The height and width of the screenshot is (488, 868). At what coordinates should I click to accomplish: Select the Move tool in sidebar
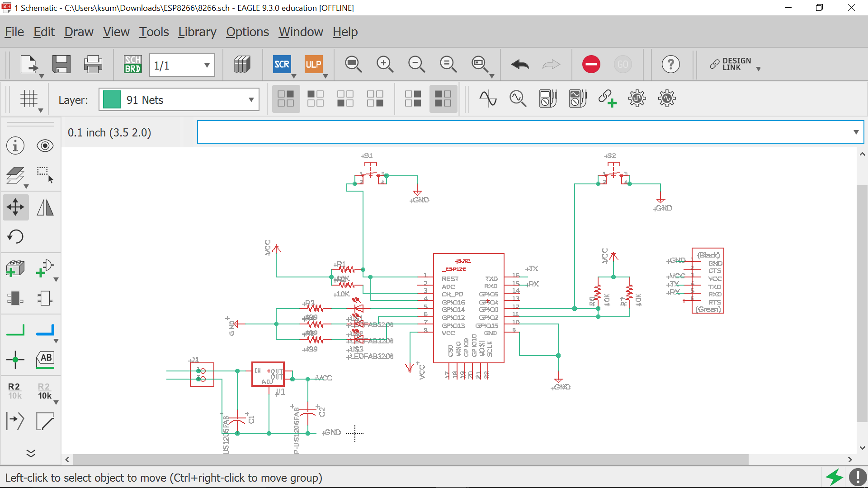click(x=15, y=207)
